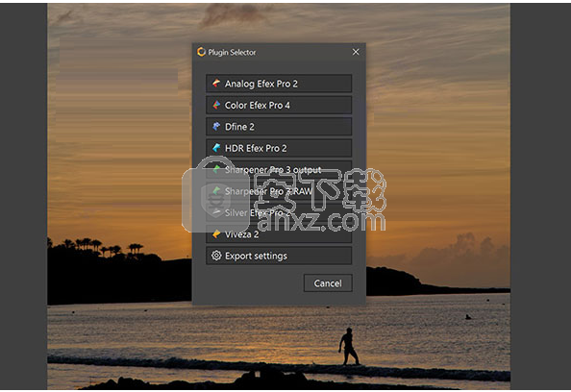Select the Viveza 2 plugin
This screenshot has width=571, height=392.
coord(279,234)
